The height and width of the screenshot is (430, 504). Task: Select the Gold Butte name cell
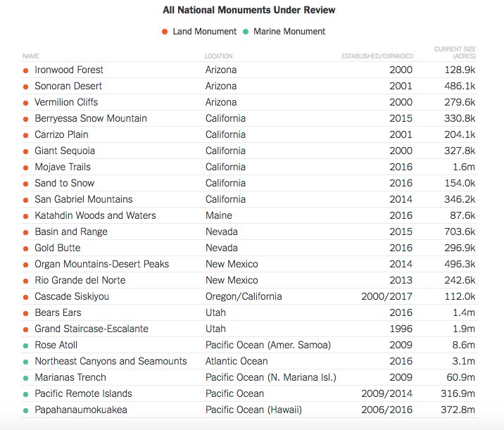[58, 248]
